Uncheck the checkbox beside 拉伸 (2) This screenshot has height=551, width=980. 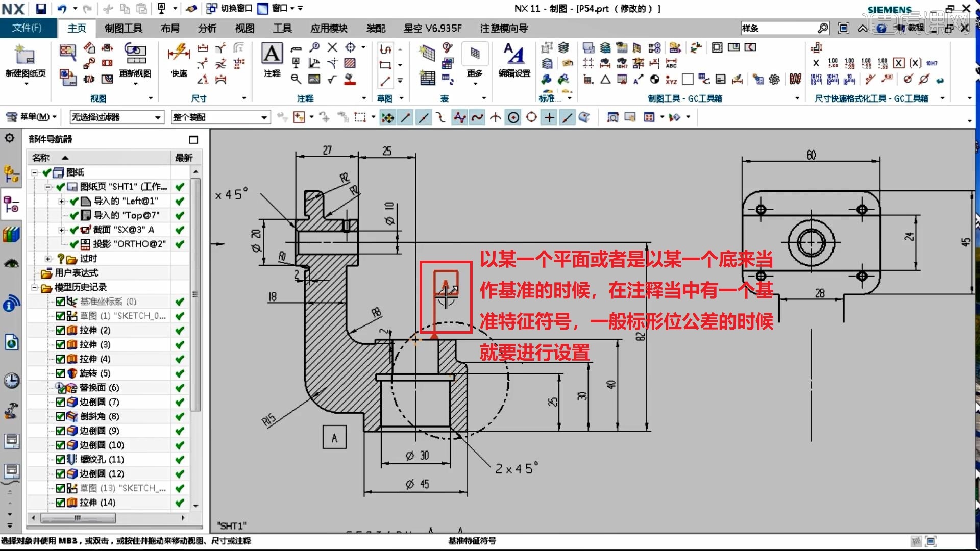60,330
